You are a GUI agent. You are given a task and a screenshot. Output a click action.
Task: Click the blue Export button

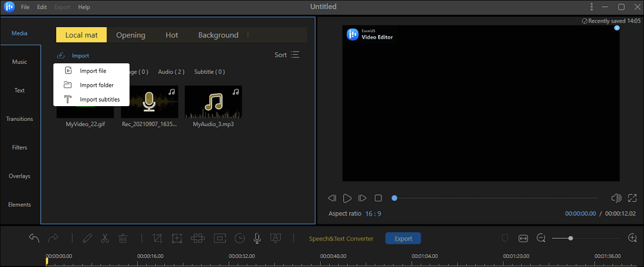coord(403,239)
